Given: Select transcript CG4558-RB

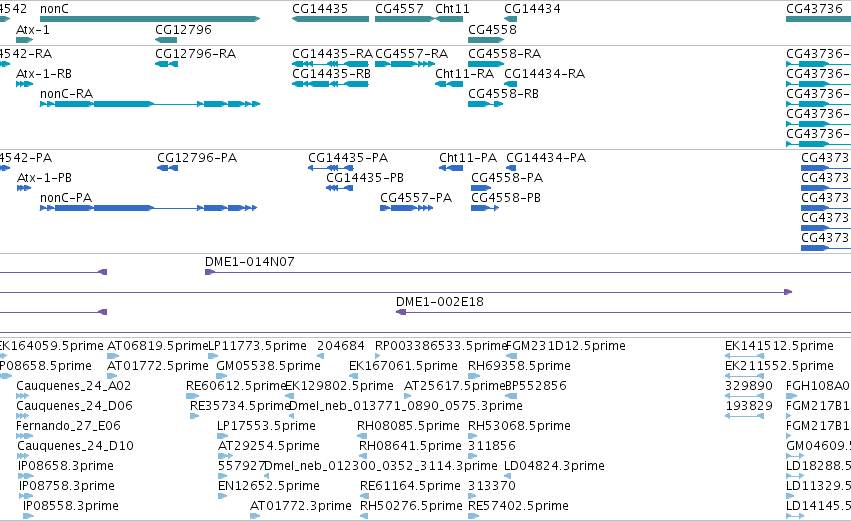Looking at the screenshot, I should [x=504, y=94].
